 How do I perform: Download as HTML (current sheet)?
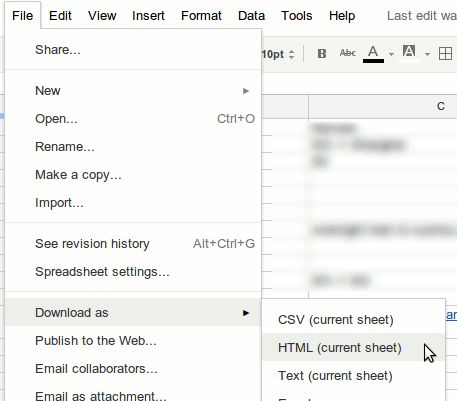[354, 348]
